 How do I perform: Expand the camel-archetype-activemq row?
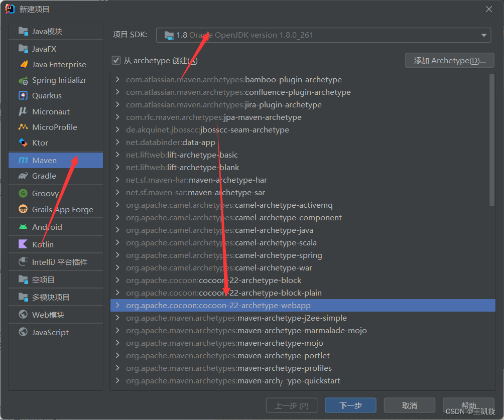(117, 205)
